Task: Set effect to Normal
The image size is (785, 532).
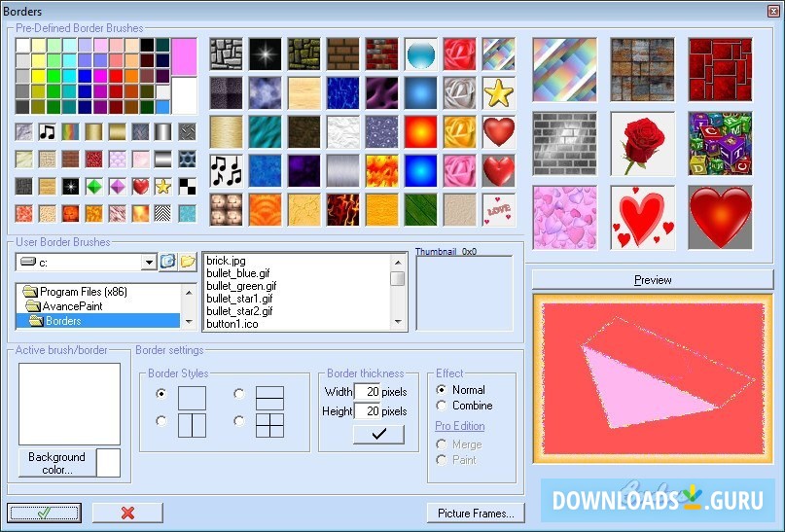Action: point(460,389)
